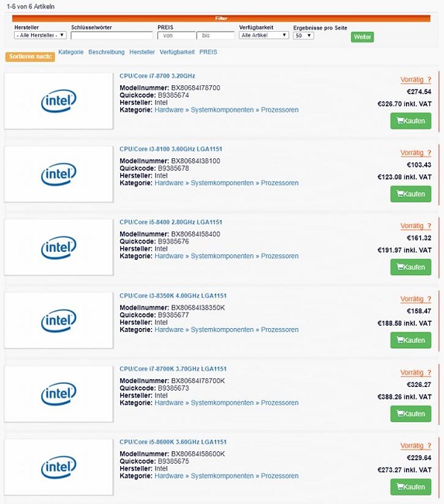444x504 pixels.
Task: Open the Verfügbarkeit dropdown showing Alle Artikel
Action: (263, 35)
